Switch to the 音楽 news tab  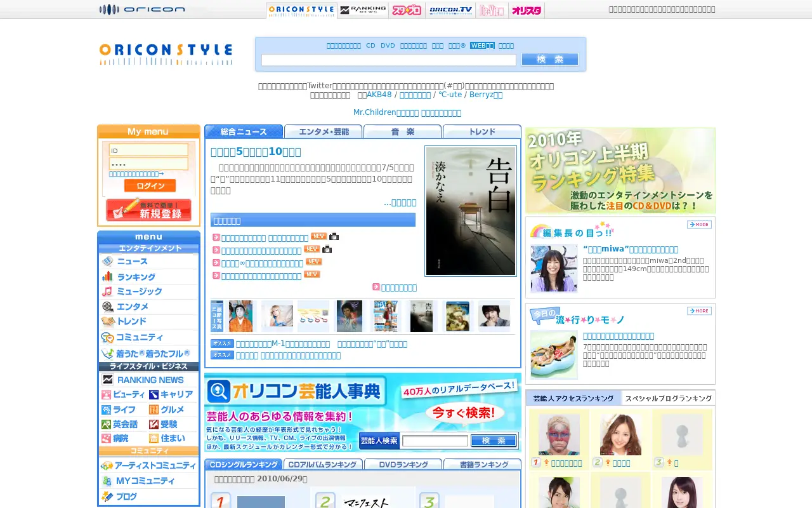click(403, 131)
